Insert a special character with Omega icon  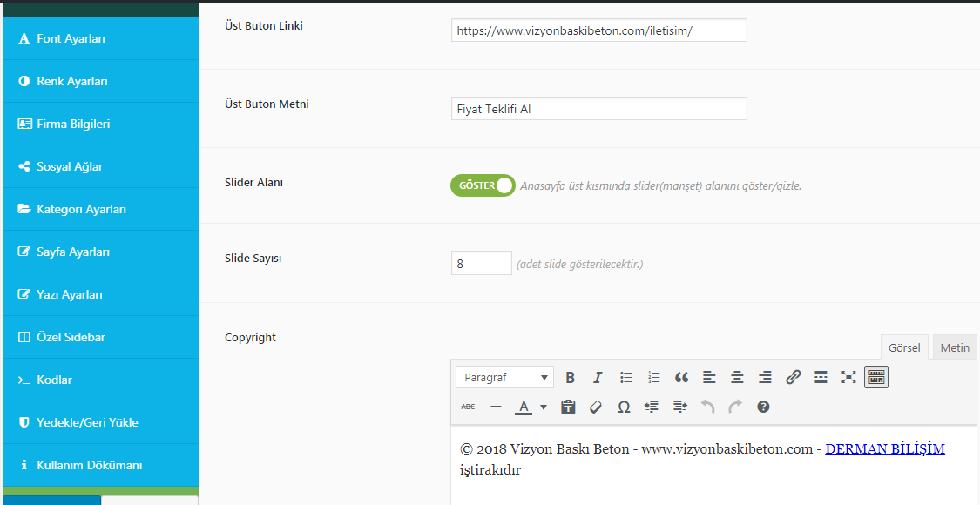(624, 407)
